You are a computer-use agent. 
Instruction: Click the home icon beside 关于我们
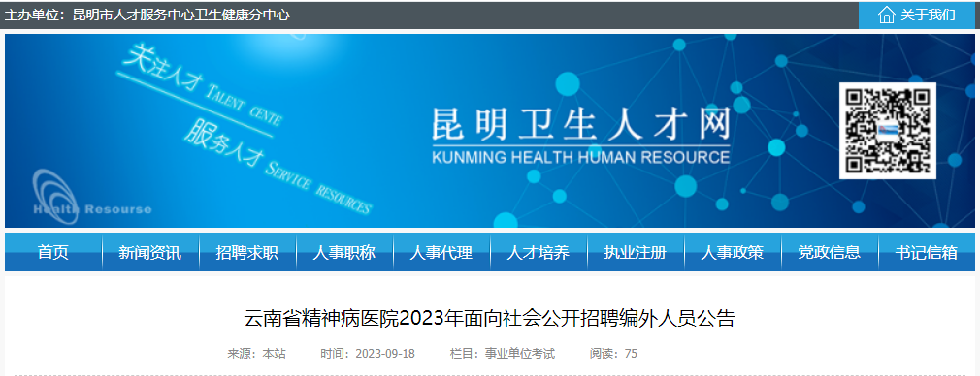886,15
